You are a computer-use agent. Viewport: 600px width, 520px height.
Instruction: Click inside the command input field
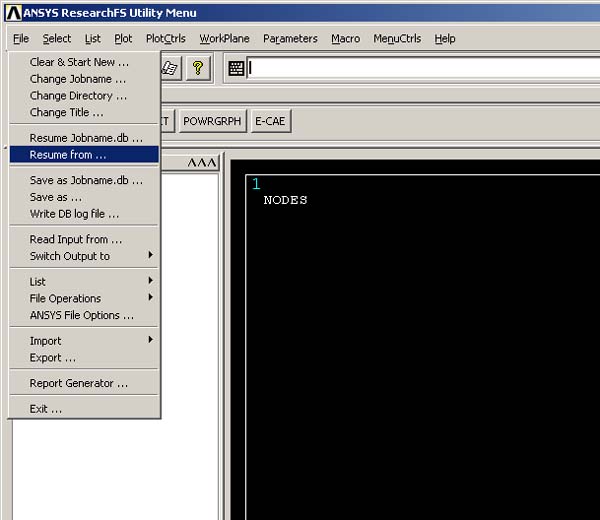[x=423, y=68]
